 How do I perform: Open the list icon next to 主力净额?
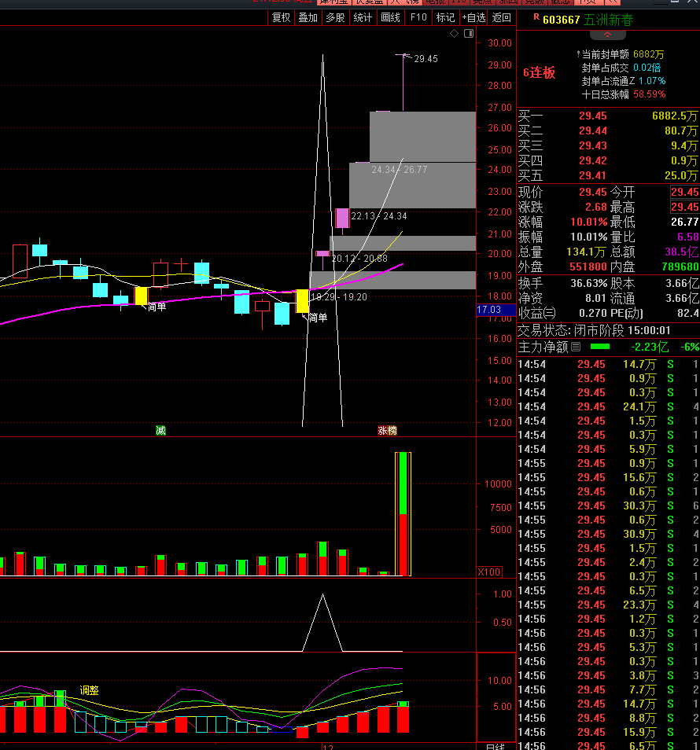click(576, 347)
